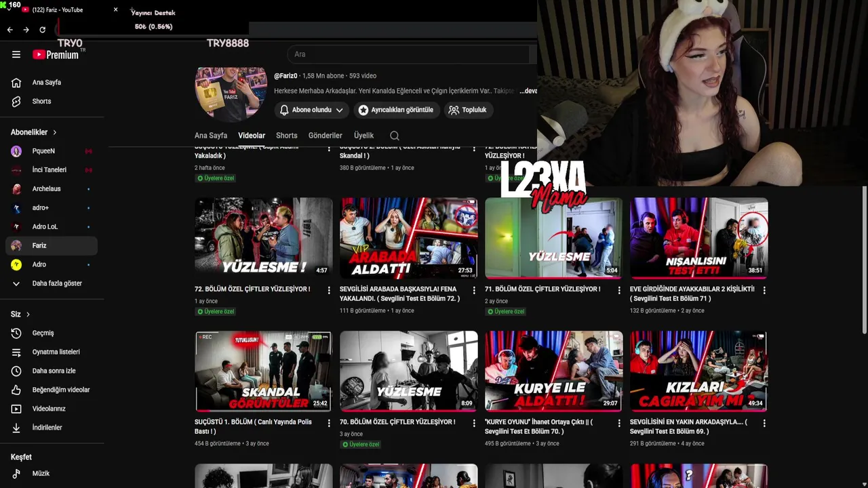Open İnci Taneleri subscription channel
This screenshot has width=868, height=488.
coord(52,170)
